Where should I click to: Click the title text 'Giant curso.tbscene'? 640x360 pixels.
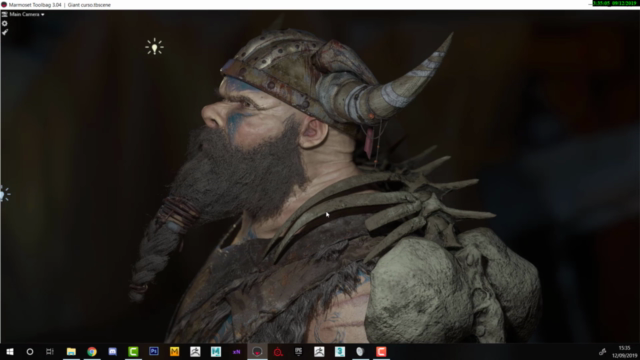[89, 5]
